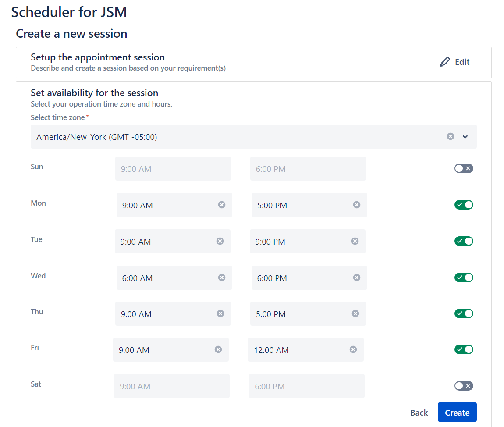
Task: Click disabled Saturday start time field
Action: 172,386
